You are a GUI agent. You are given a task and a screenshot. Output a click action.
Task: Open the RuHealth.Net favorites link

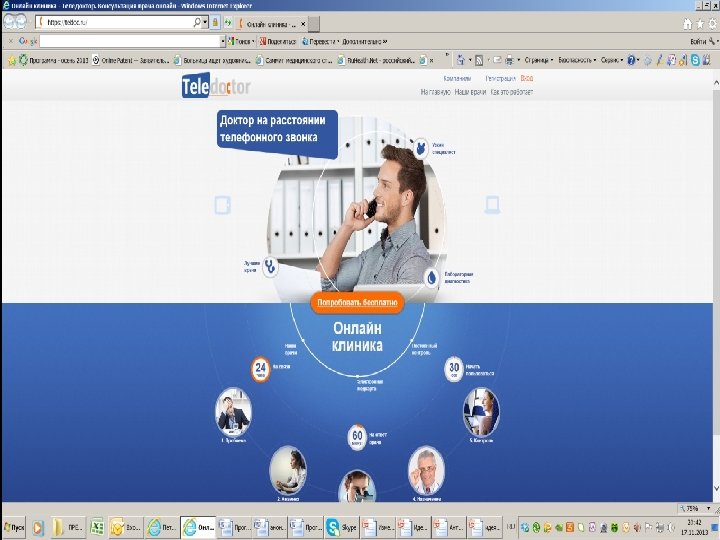(377, 60)
